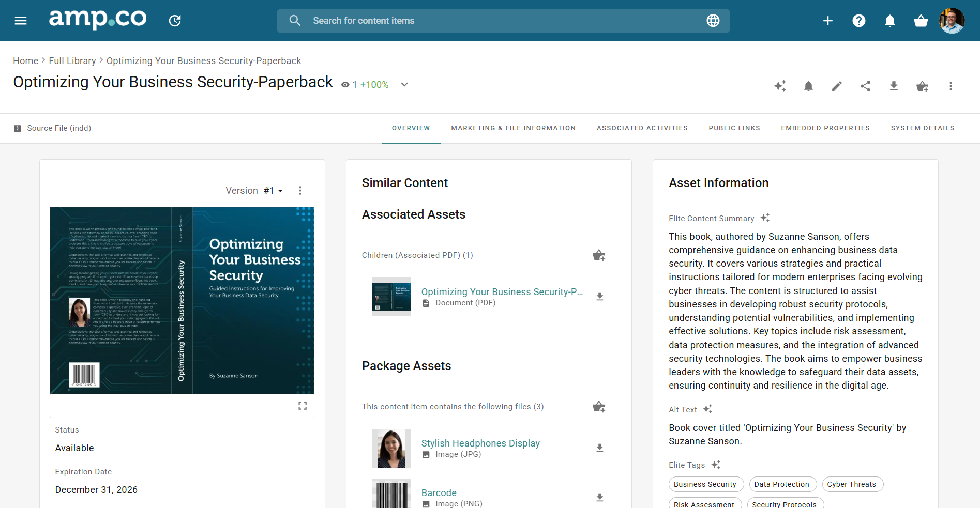Viewport: 980px width, 508px height.
Task: Click the edit pencil icon
Action: click(837, 86)
